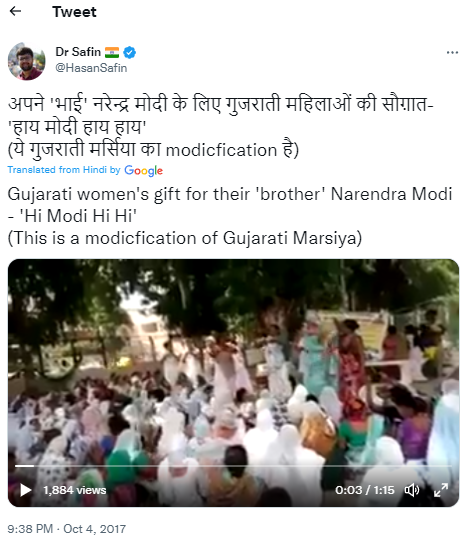Seek on the video progress bar
The width and height of the screenshot is (467, 541).
[x=233, y=466]
